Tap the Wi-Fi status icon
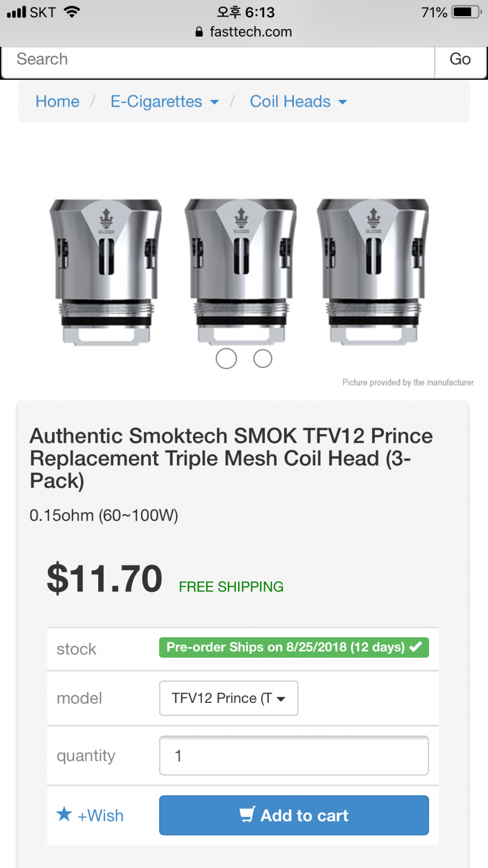The image size is (488, 868). [72, 12]
